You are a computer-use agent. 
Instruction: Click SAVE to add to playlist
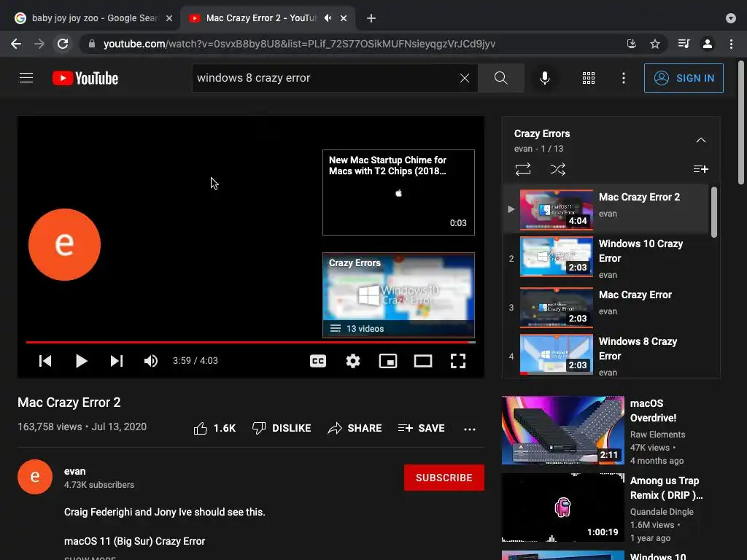421,429
